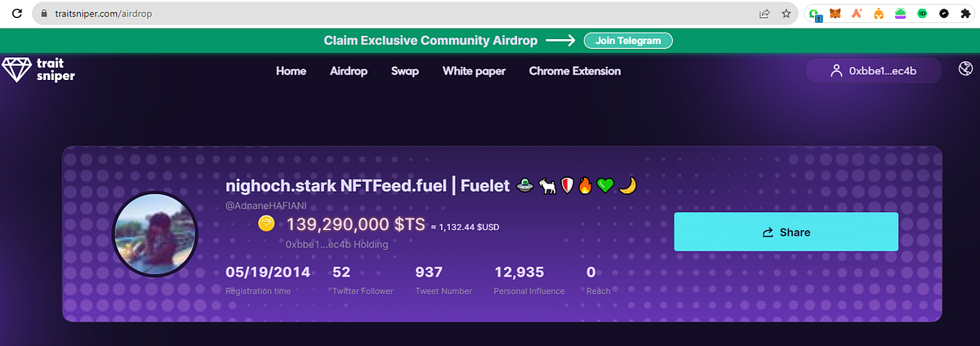
Task: Open Chrome Extension page
Action: click(x=575, y=71)
